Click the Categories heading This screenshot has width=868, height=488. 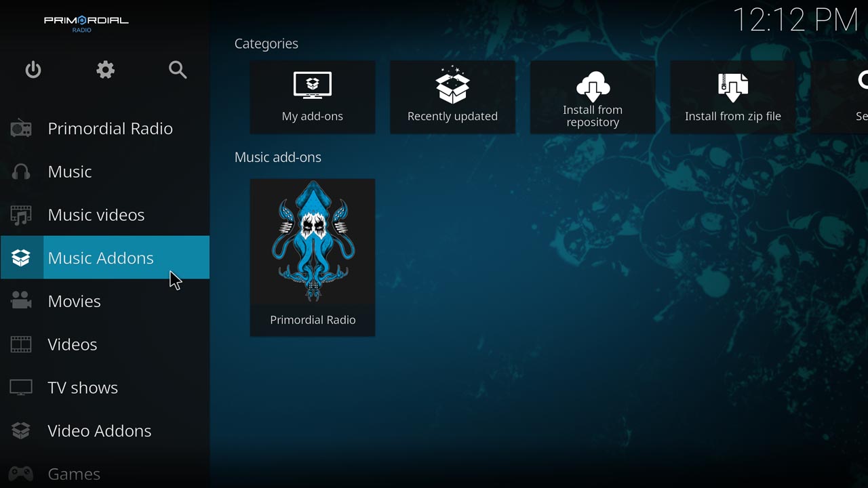(x=266, y=43)
